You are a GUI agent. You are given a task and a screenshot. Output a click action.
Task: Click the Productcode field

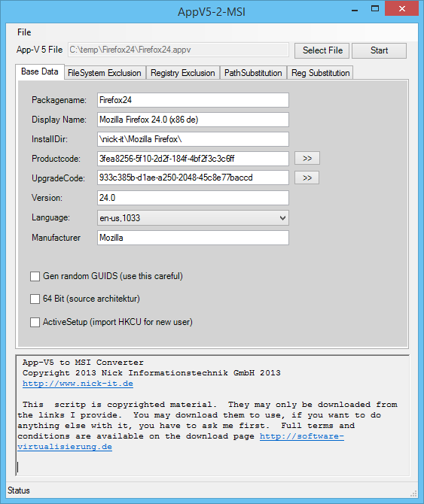click(x=193, y=159)
